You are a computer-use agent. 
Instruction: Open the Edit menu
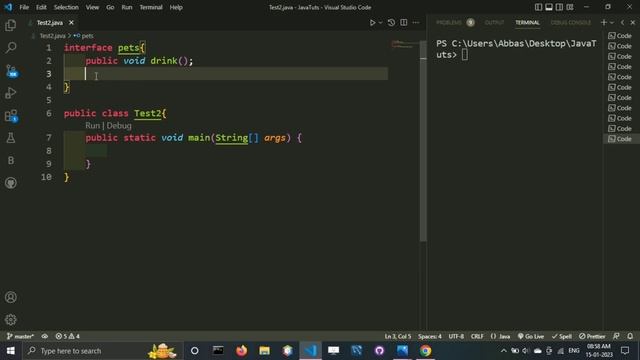(41, 7)
